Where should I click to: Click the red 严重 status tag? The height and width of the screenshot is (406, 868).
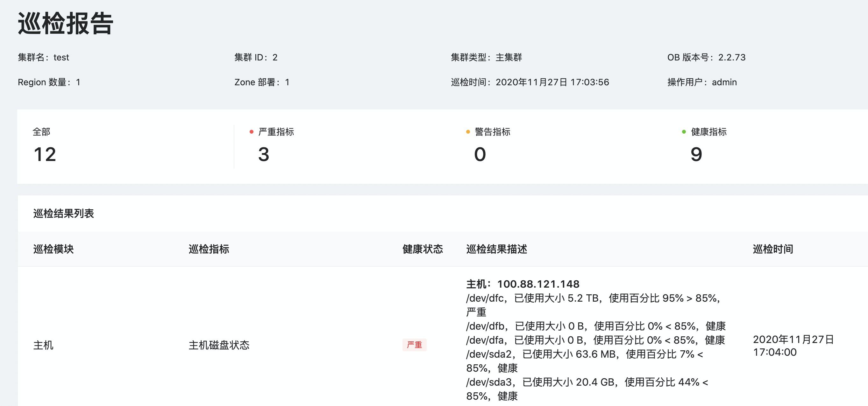click(x=415, y=345)
